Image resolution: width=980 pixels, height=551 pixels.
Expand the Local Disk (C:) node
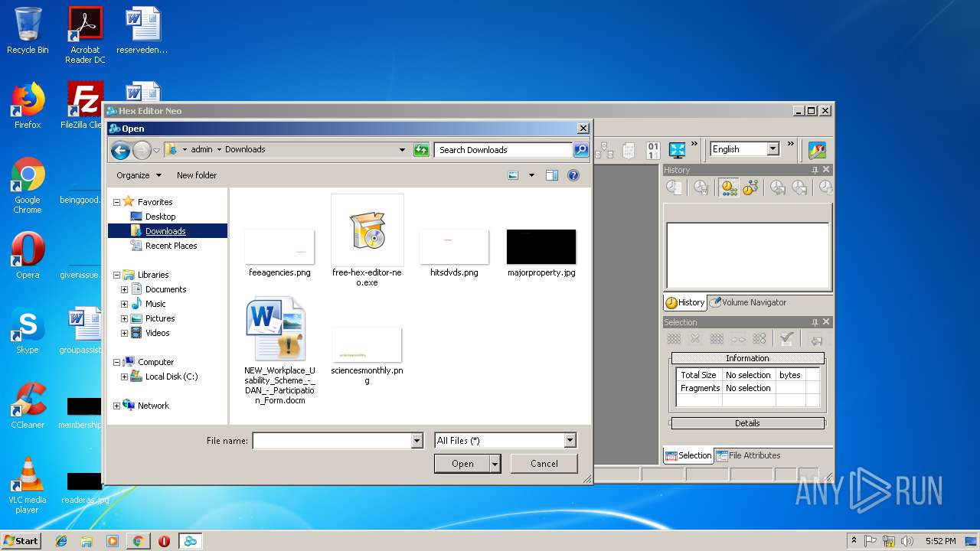[x=124, y=377]
